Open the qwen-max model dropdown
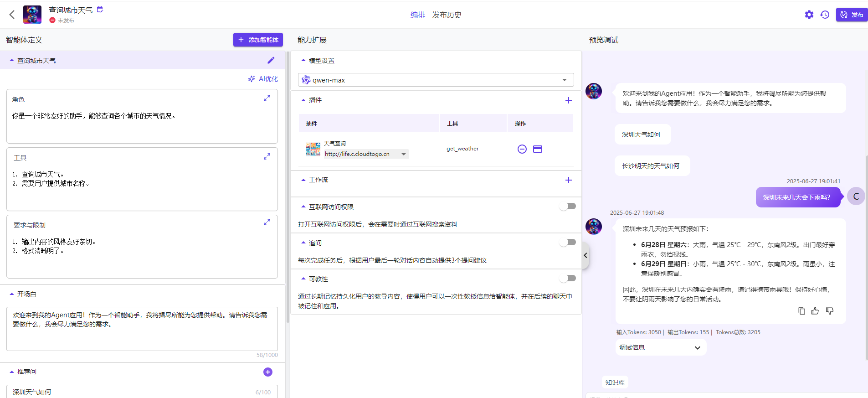 pos(436,80)
